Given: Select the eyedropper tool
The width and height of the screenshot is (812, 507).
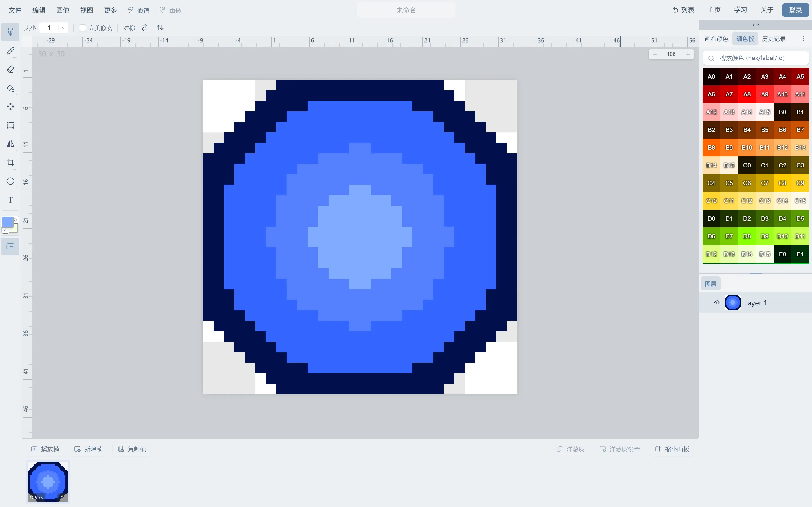Looking at the screenshot, I should point(10,51).
